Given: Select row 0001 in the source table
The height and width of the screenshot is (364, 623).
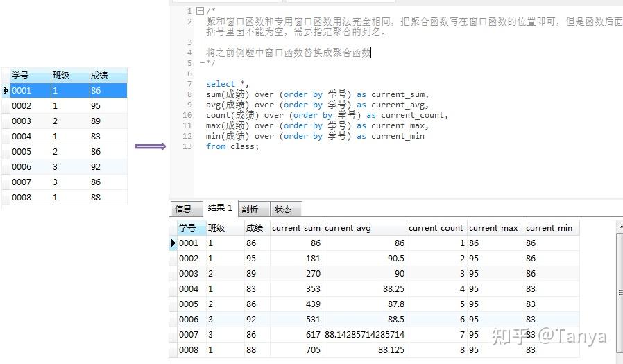Looking at the screenshot, I should (65, 91).
